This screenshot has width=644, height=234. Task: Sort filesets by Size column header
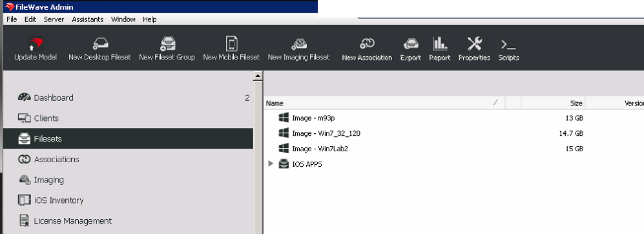pos(553,103)
